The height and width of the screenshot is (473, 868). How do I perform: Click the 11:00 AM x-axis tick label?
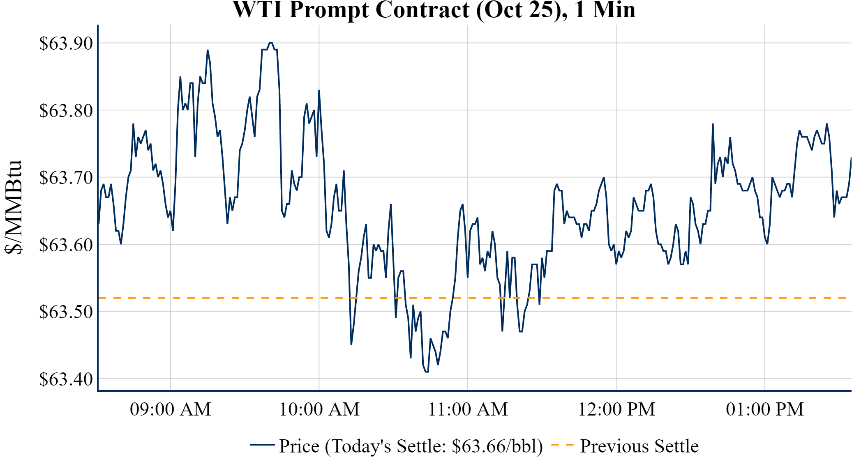[468, 409]
